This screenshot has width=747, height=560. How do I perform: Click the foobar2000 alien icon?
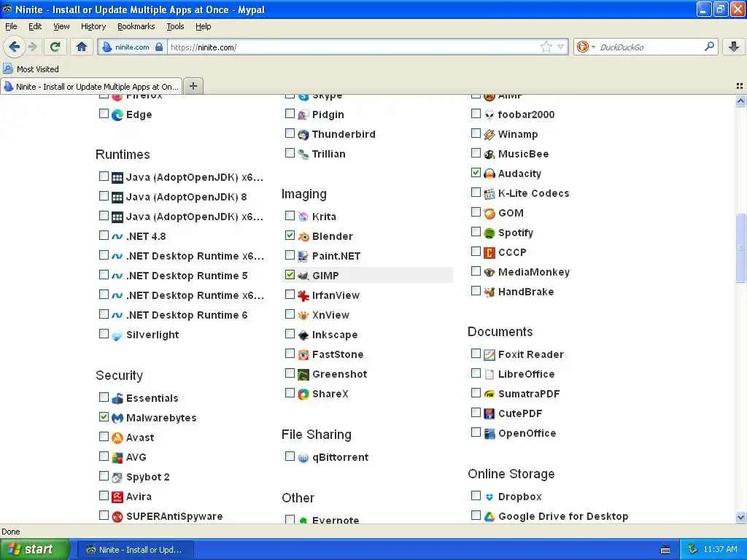(x=489, y=114)
